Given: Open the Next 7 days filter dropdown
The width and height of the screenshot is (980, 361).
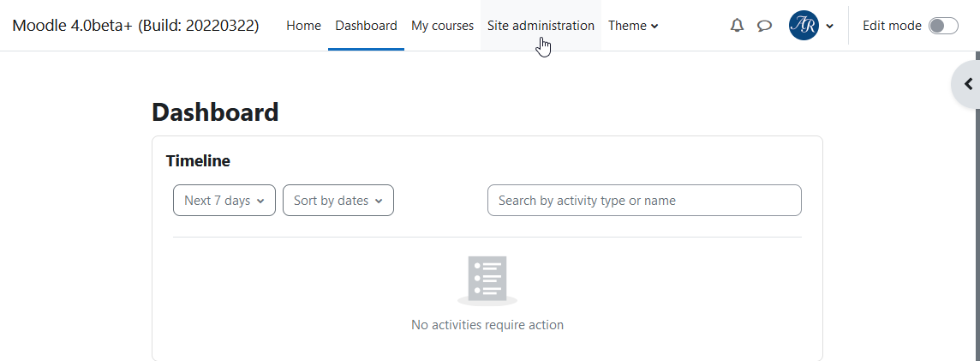Looking at the screenshot, I should point(224,200).
